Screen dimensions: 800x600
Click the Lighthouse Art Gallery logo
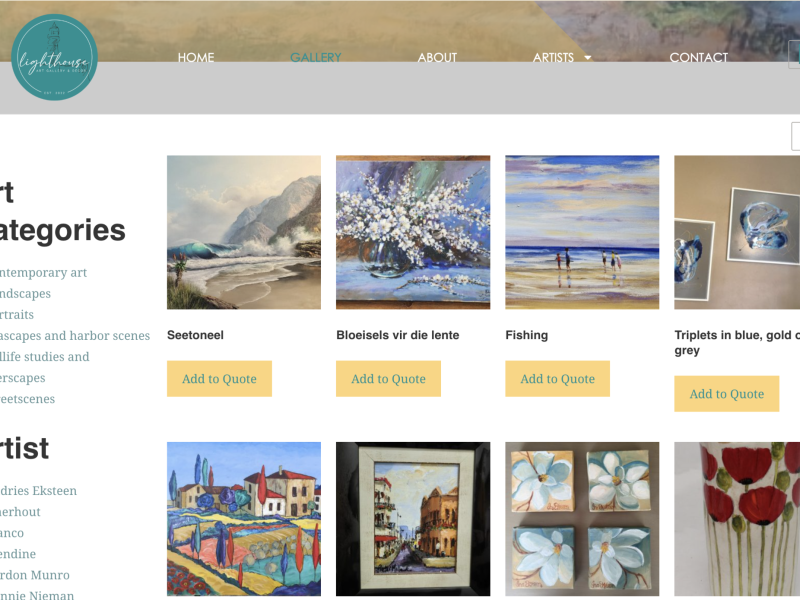tap(54, 57)
